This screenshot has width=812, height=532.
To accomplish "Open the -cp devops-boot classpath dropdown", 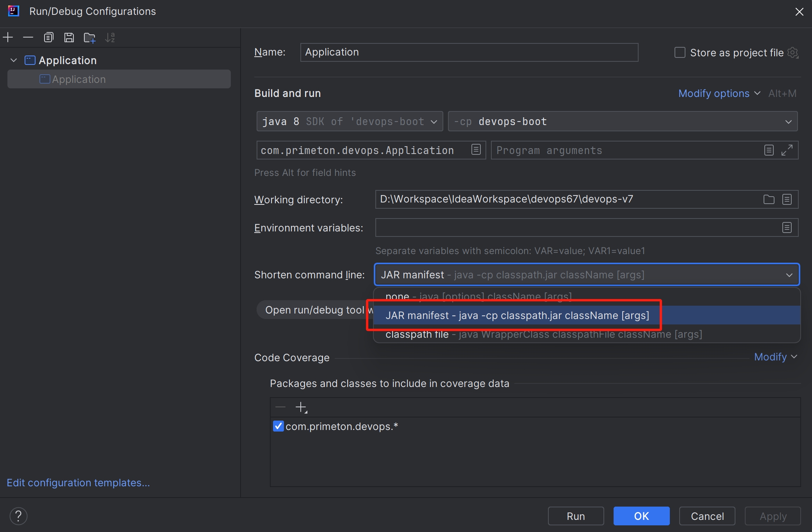I will coord(622,122).
